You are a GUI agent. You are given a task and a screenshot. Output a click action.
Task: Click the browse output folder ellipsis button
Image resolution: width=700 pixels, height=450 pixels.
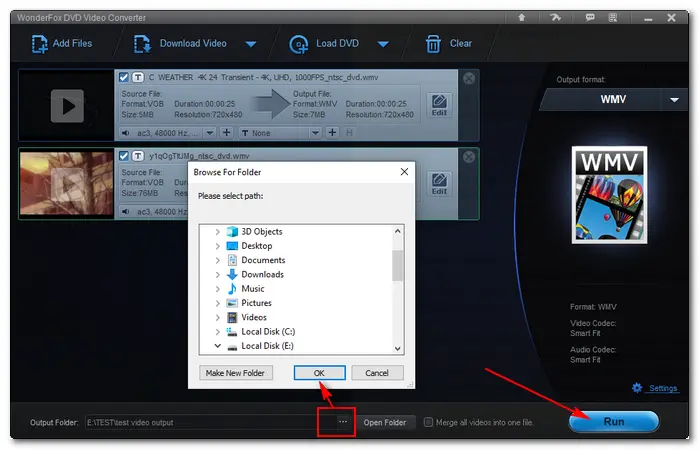point(342,422)
